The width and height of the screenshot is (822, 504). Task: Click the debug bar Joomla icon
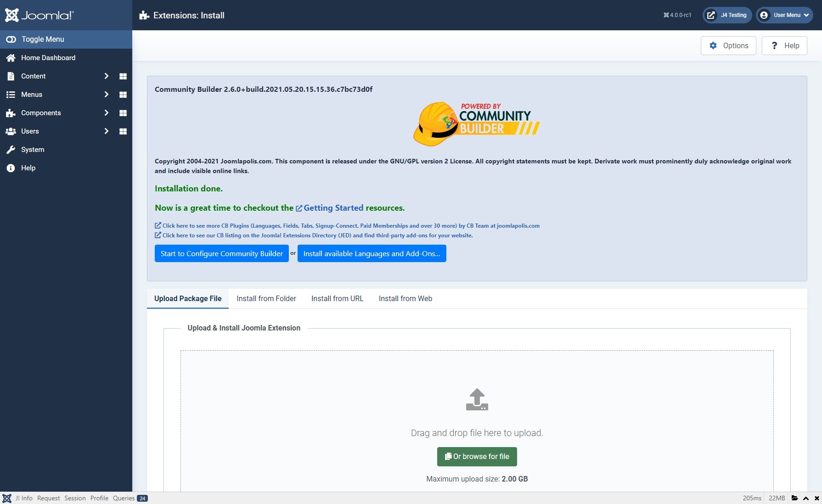(7, 498)
